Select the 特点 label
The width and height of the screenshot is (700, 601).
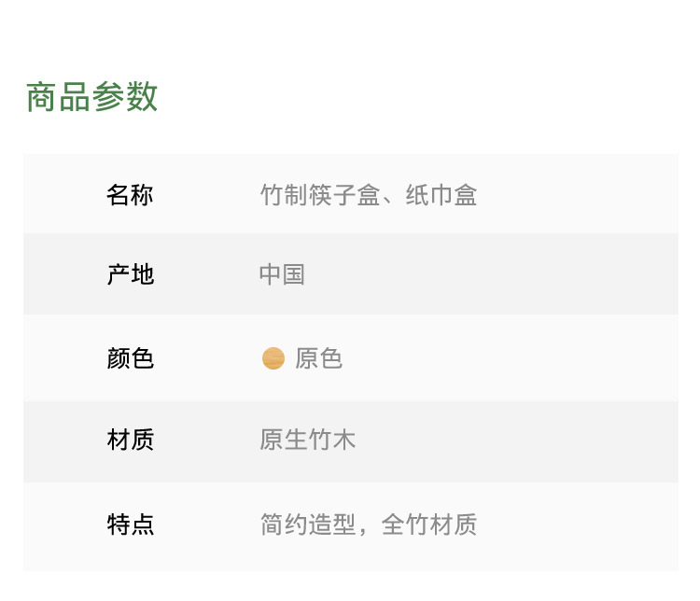[x=130, y=524]
